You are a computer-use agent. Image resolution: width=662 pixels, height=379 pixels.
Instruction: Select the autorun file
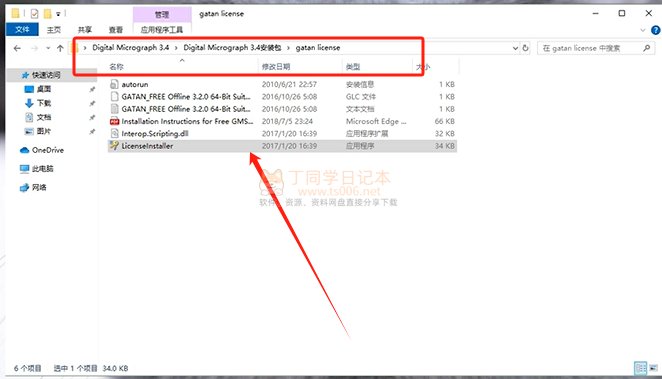282,84
